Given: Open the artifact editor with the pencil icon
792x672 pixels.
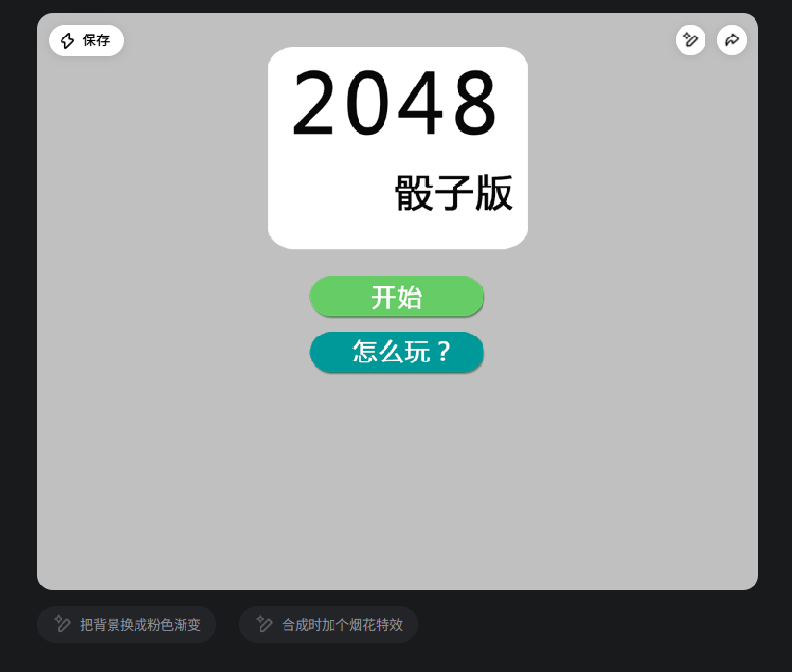Looking at the screenshot, I should (x=691, y=40).
